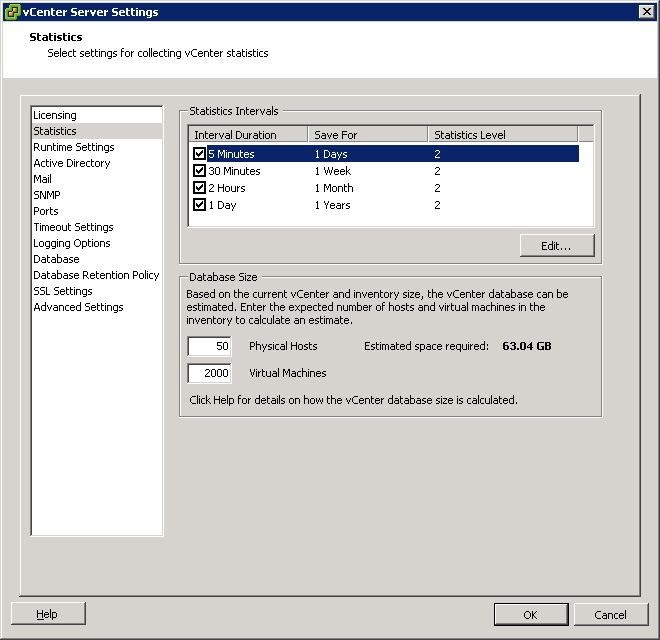Image resolution: width=660 pixels, height=640 pixels.
Task: Uncheck the 5 Minutes interval checkbox
Action: coord(199,154)
